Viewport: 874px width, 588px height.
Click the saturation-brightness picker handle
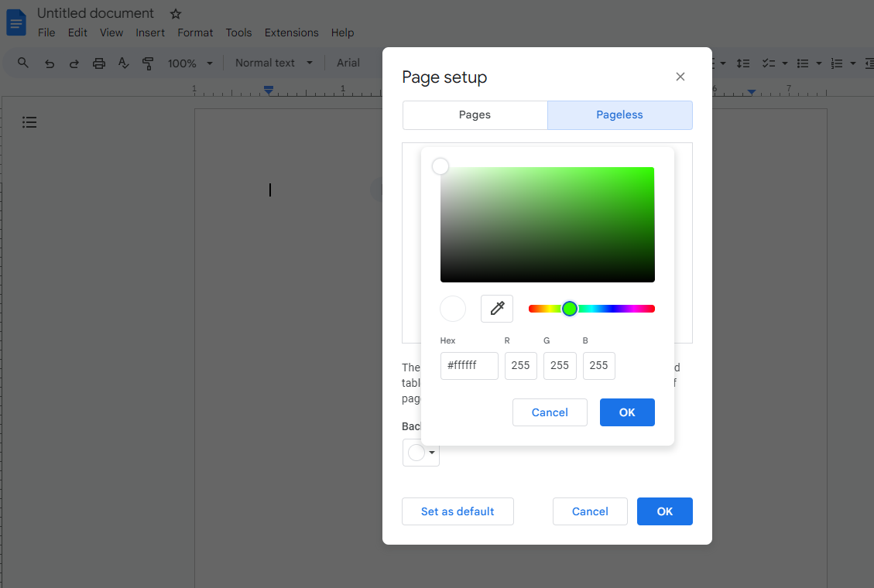coord(440,166)
